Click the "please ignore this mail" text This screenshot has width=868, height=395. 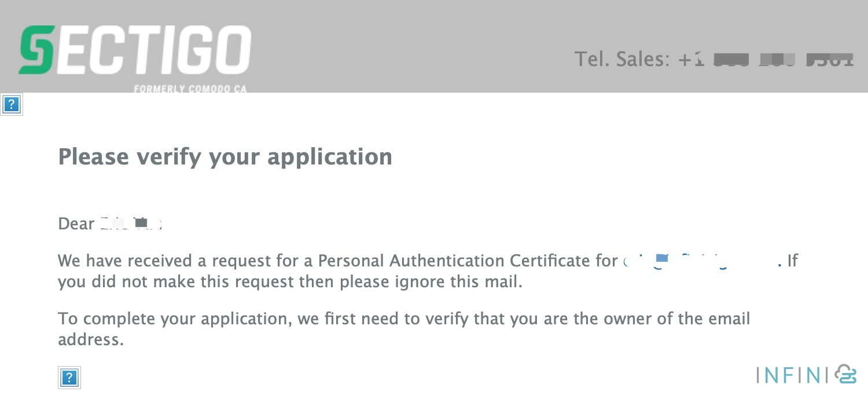tap(450, 283)
